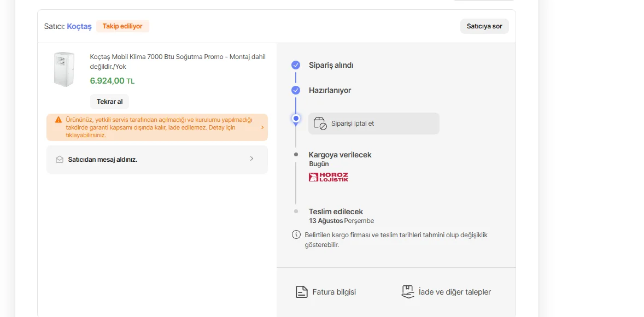Click the Teslim edilecek status text

click(x=336, y=212)
